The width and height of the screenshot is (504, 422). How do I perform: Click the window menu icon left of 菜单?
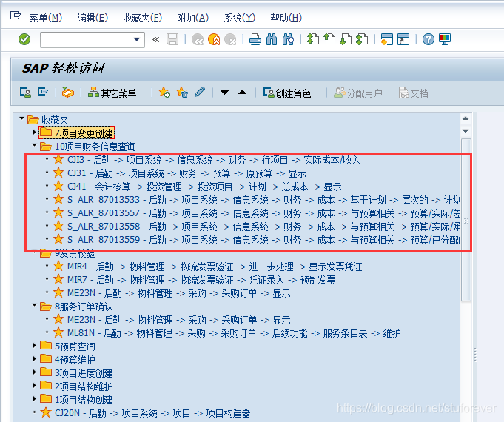16,16
